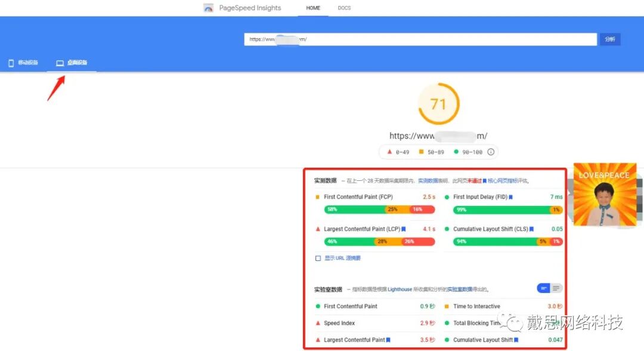
Task: Click the 实验室数据 section heading
Action: (328, 290)
